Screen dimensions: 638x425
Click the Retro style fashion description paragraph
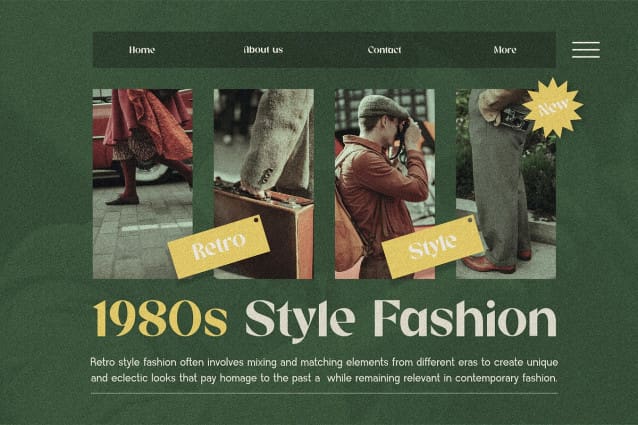click(324, 370)
